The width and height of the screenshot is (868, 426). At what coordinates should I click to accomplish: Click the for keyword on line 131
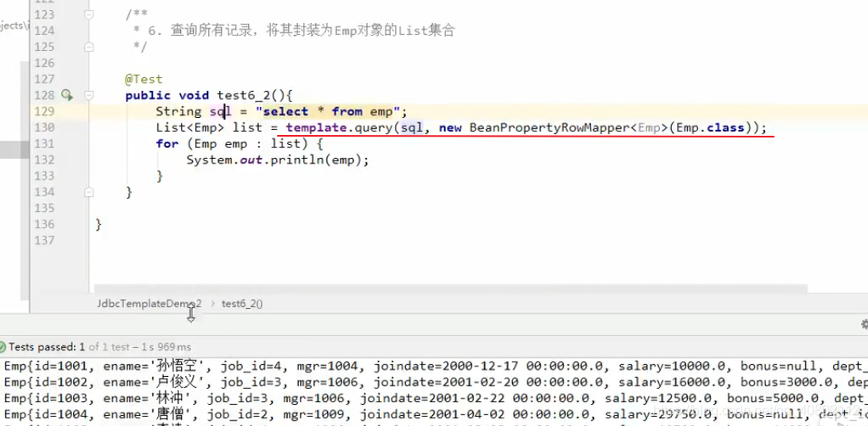click(x=167, y=144)
